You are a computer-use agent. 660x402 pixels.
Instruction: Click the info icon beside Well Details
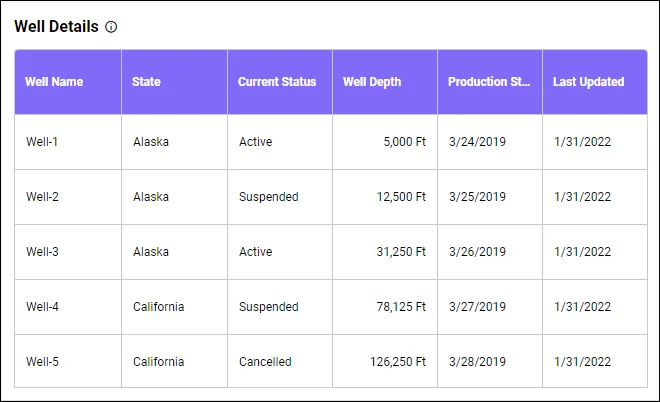pyautogui.click(x=111, y=27)
